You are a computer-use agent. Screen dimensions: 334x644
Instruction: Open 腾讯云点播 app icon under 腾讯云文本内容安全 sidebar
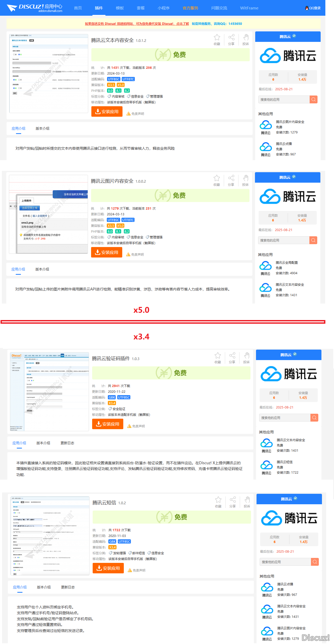(x=266, y=149)
